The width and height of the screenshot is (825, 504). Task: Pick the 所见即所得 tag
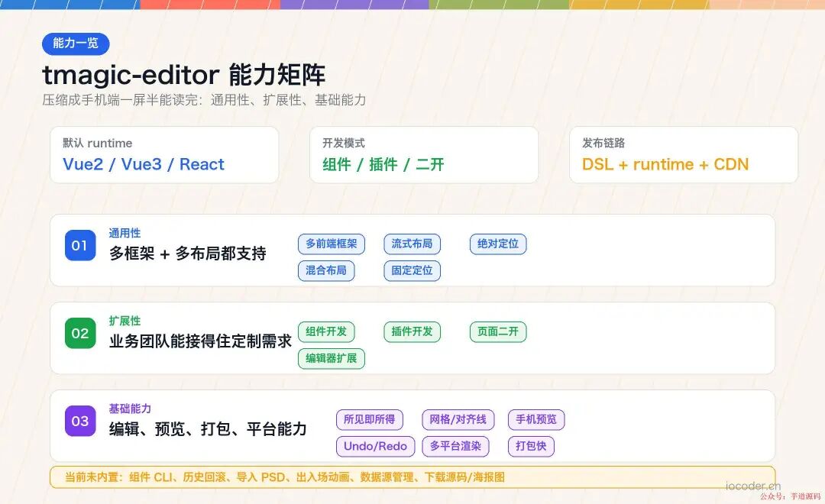[x=370, y=419]
